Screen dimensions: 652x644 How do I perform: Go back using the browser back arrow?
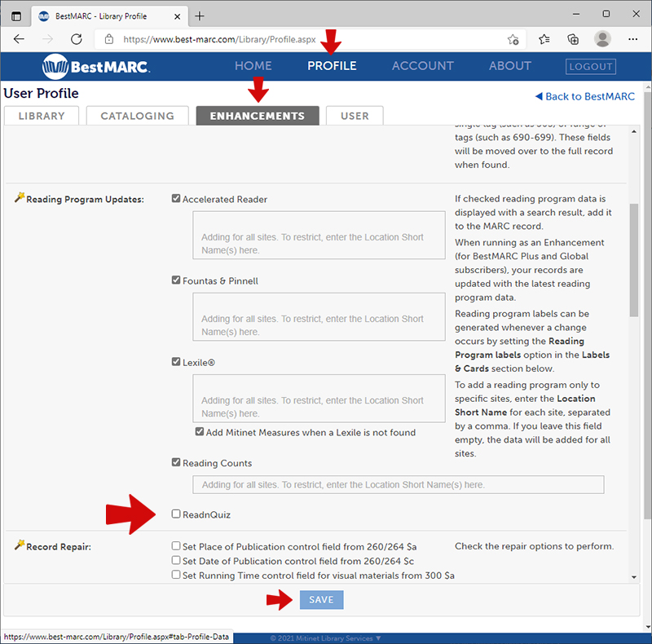tap(19, 39)
